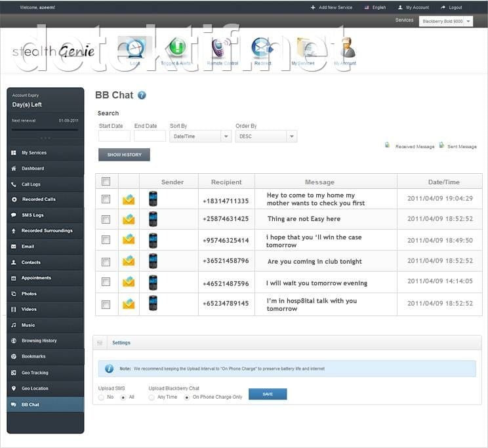Go to Geo Tracking in sidebar

point(35,373)
